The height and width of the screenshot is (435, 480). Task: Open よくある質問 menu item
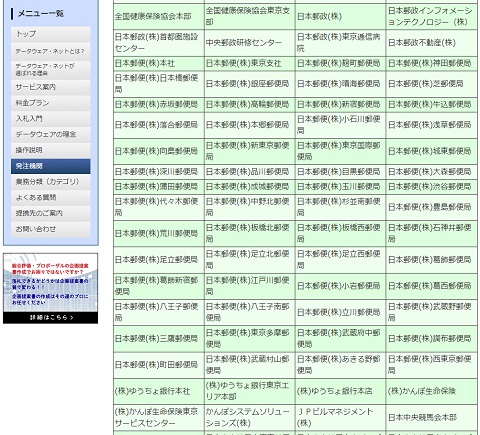pos(50,198)
